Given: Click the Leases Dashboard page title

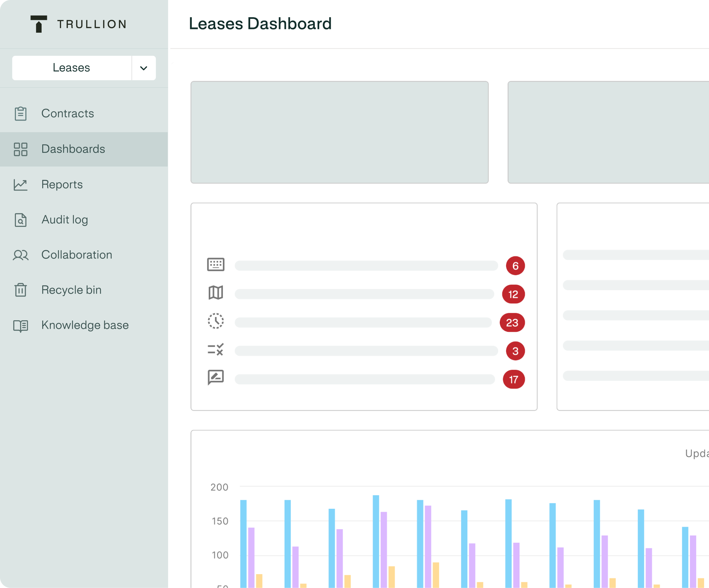Looking at the screenshot, I should tap(260, 24).
